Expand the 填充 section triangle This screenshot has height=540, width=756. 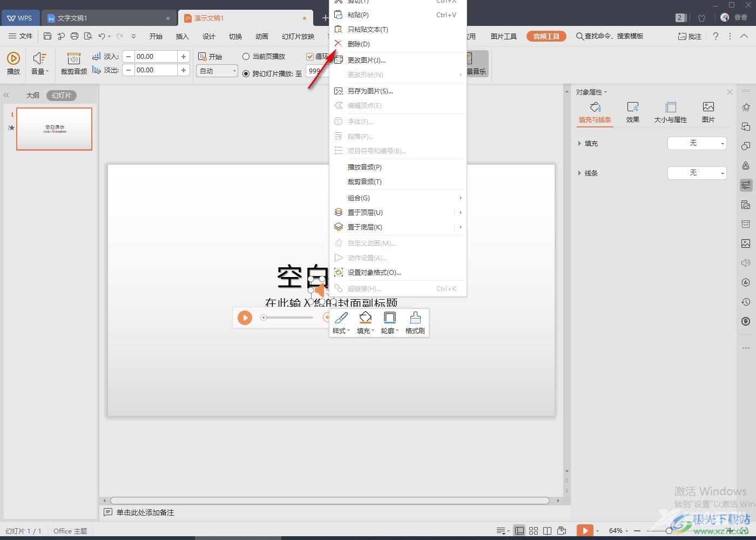click(x=579, y=144)
